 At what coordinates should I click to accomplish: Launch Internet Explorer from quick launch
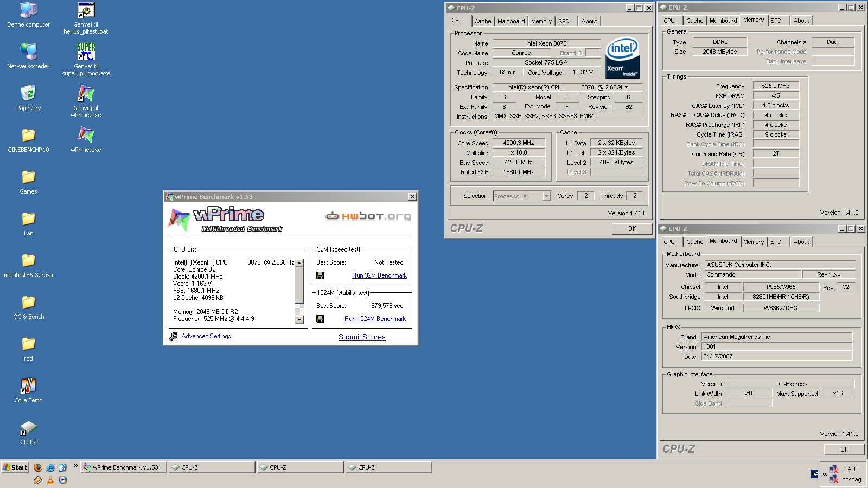coord(50,467)
